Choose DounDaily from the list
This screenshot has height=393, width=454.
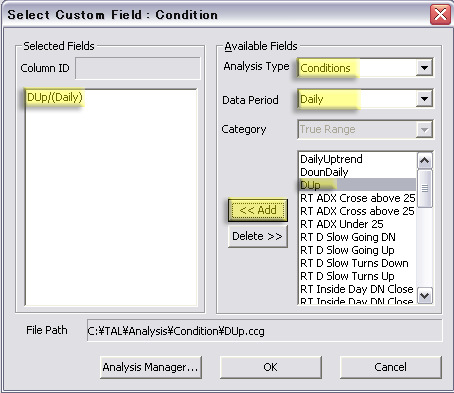324,172
